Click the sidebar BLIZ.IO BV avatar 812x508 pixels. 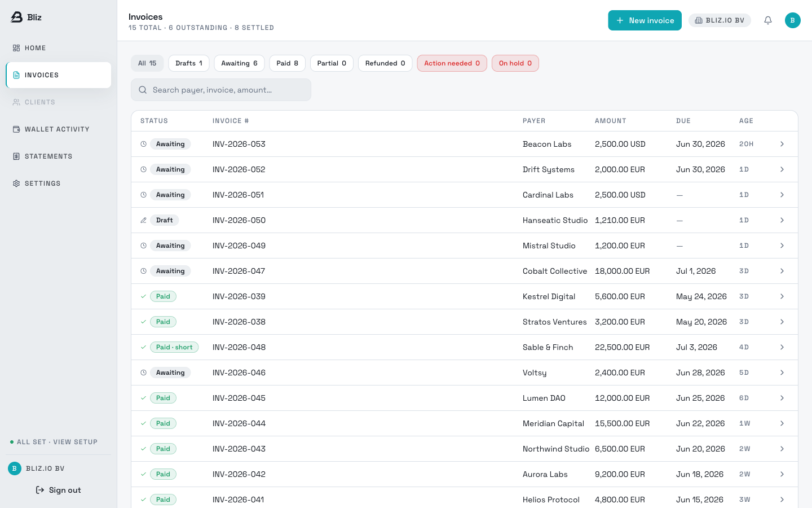coord(15,468)
